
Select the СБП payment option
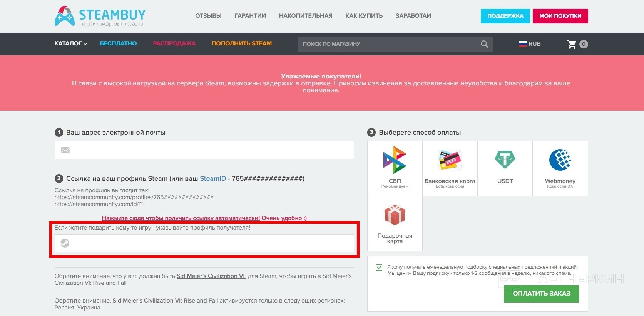tap(395, 169)
